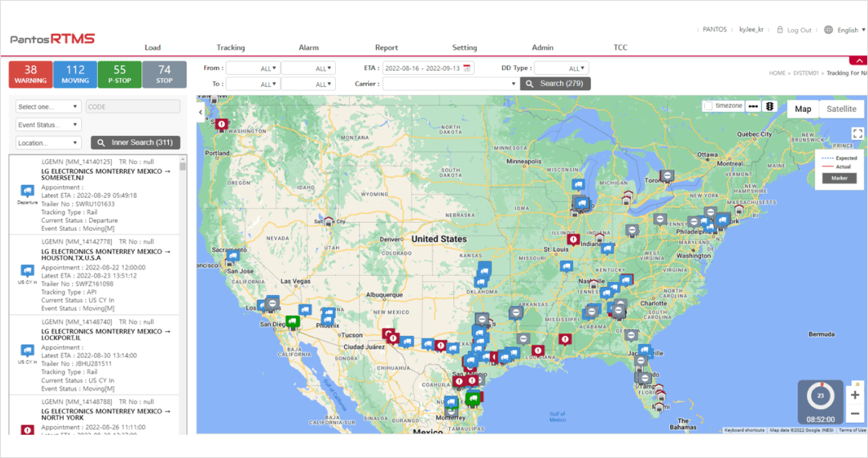The height and width of the screenshot is (458, 868).
Task: Open the first To ALL dropdown
Action: point(252,84)
